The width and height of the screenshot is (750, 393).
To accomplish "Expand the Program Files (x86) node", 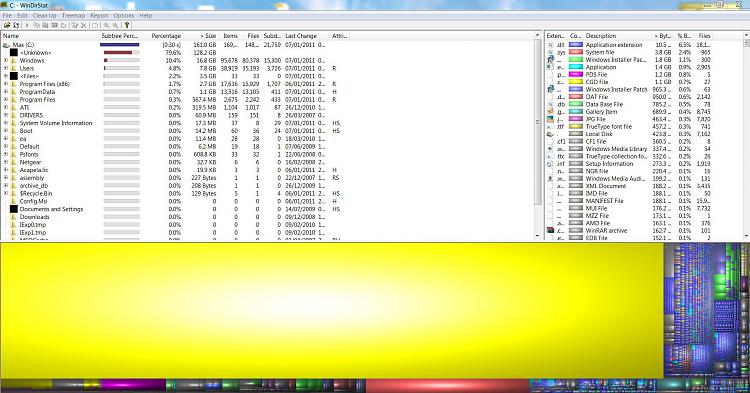I will tap(6, 84).
